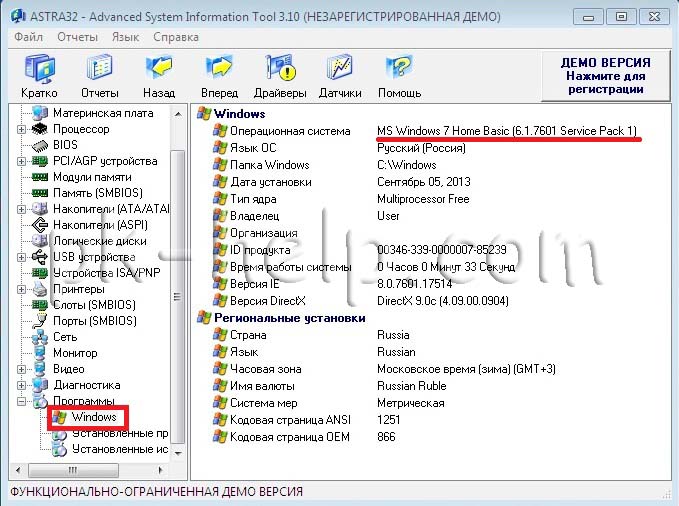Select the Версия DirectX row
Image resolution: width=679 pixels, height=506 pixels.
click(361, 301)
